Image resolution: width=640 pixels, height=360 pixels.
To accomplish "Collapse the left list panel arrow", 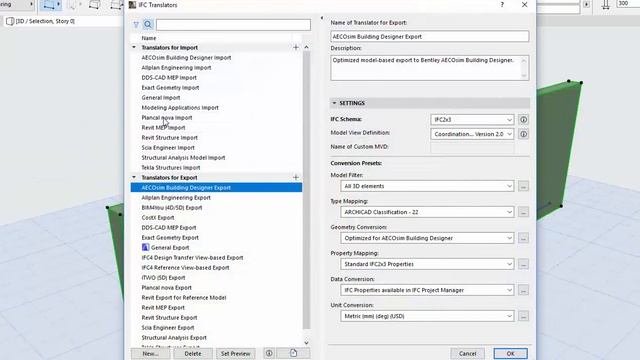I will (322, 18).
